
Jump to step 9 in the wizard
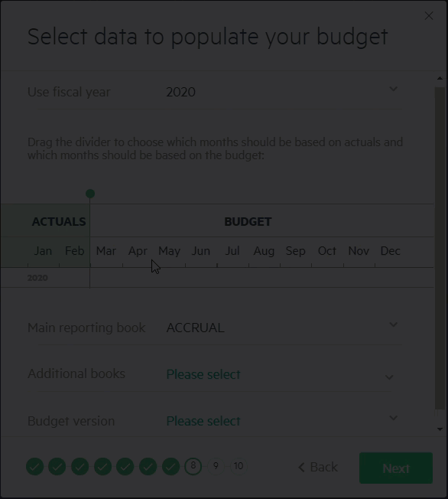click(216, 466)
